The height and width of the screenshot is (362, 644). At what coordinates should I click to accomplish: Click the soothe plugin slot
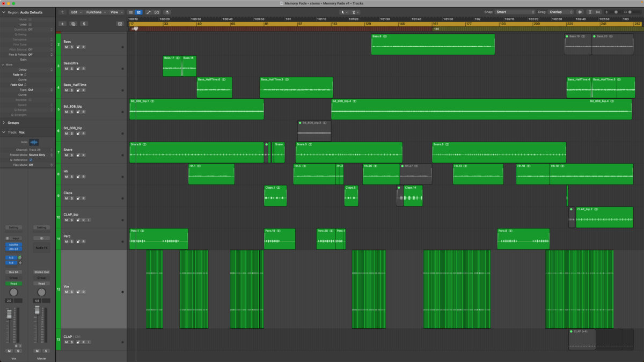click(13, 245)
